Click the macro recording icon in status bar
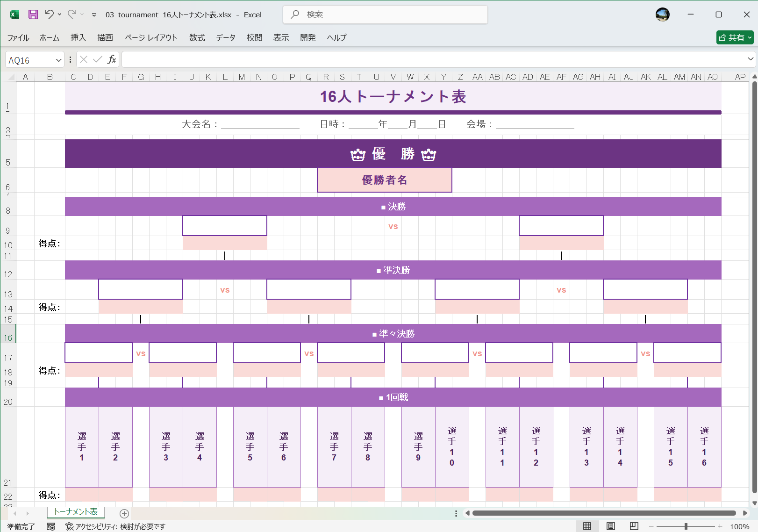Screen dimensions: 758x532 pyautogui.click(x=51, y=526)
